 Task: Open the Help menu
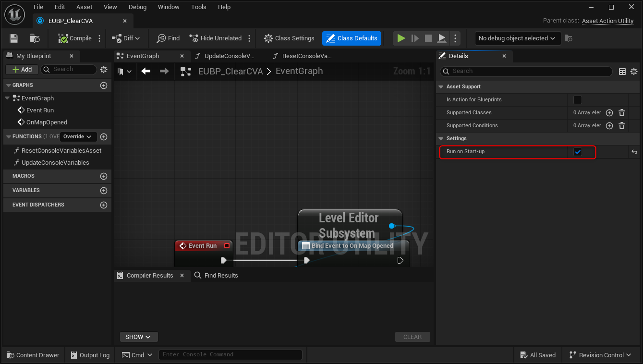(224, 7)
